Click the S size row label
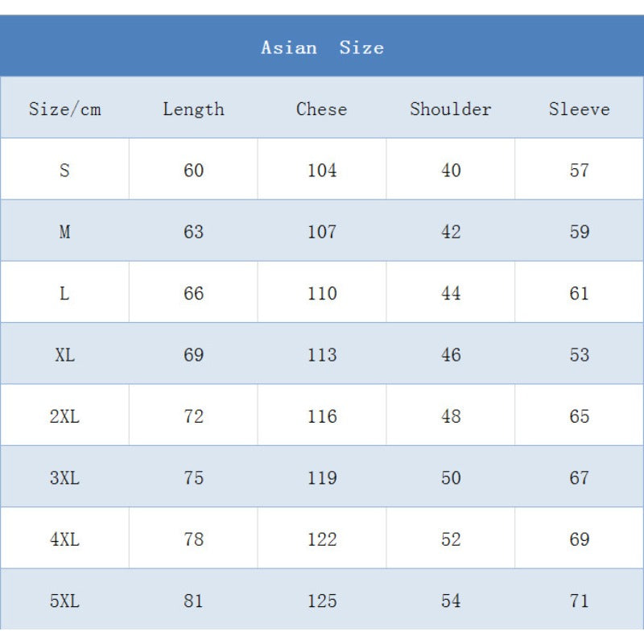The image size is (644, 644). pos(64,170)
